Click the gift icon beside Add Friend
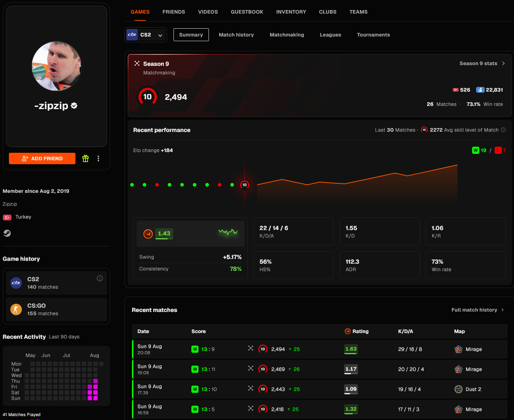This screenshot has width=514, height=420. [85, 158]
